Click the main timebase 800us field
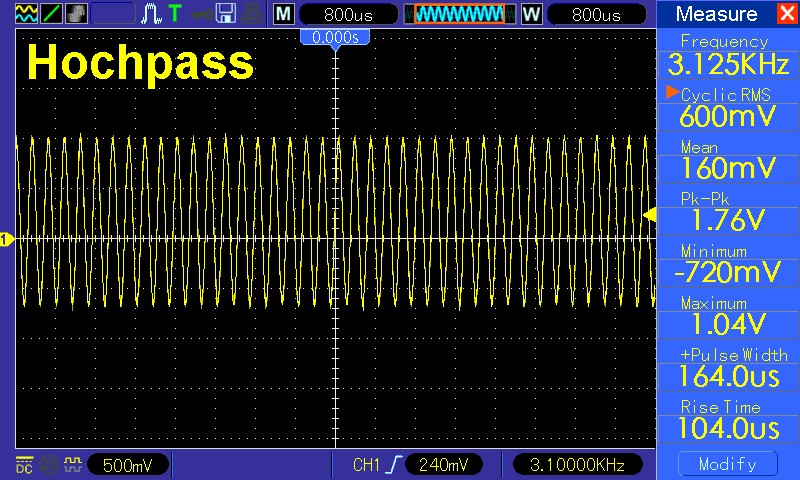 (x=348, y=14)
